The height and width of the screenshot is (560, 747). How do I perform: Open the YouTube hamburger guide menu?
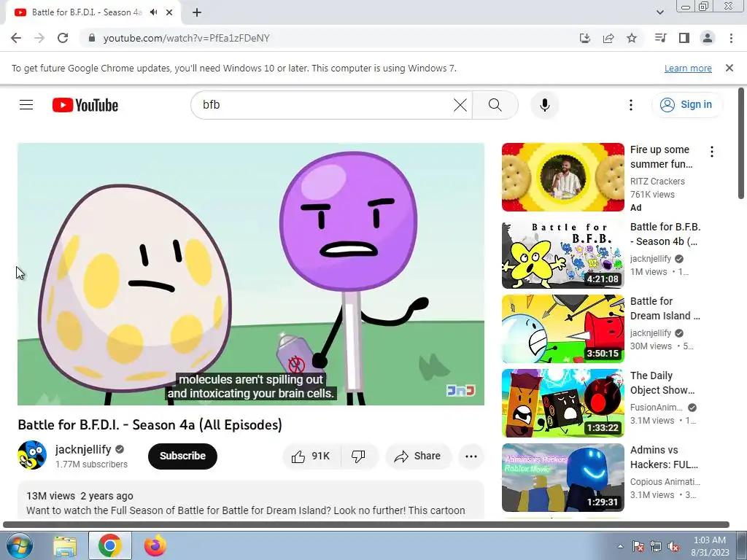26,105
